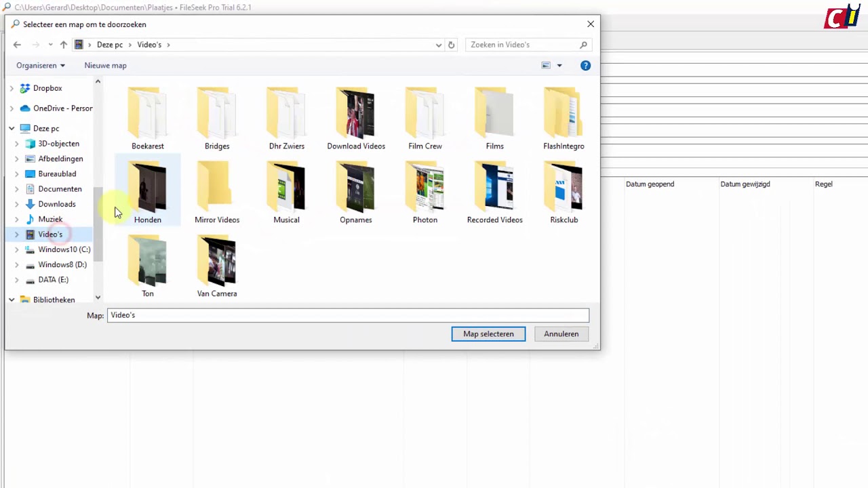Change the view layout icon
The width and height of the screenshot is (868, 488).
[x=546, y=66]
